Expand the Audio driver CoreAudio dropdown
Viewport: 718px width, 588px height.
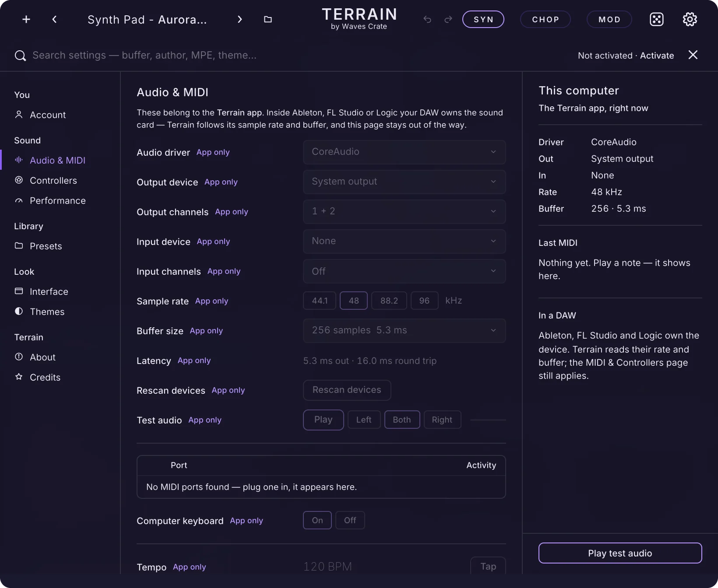click(405, 152)
